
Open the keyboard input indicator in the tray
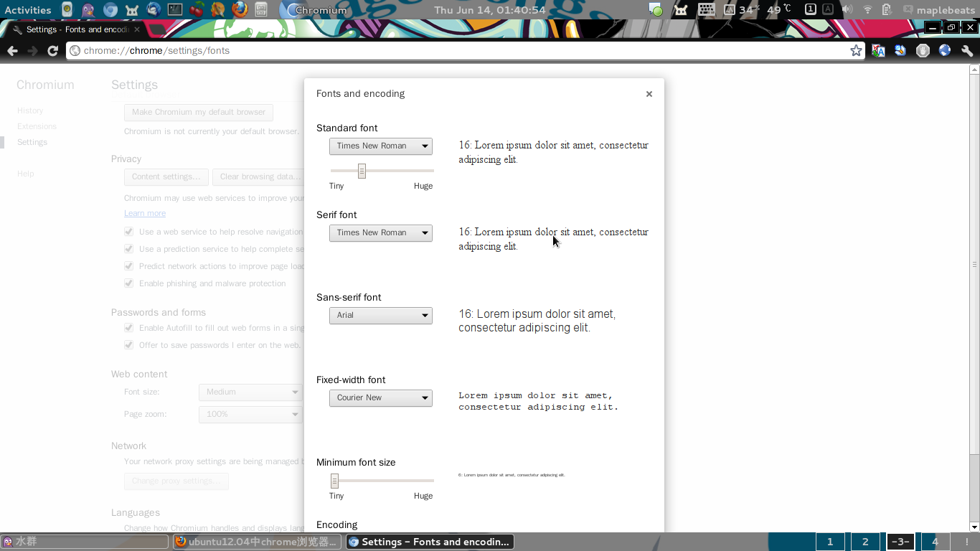pos(706,9)
